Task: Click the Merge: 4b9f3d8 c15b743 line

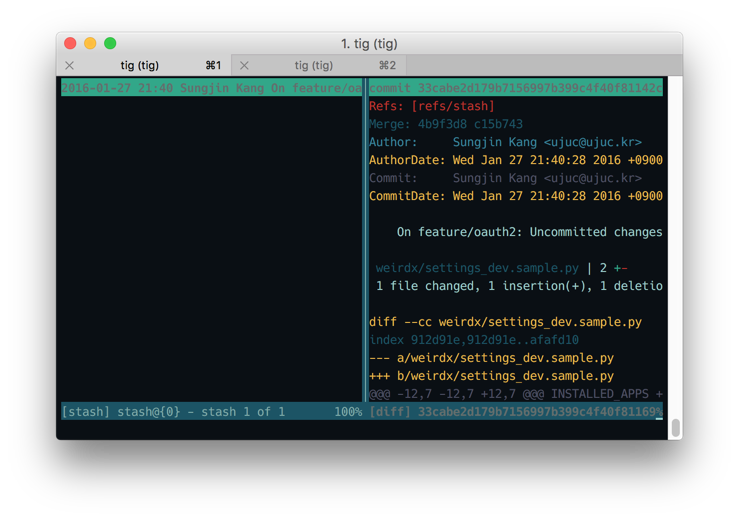Action: coord(446,124)
